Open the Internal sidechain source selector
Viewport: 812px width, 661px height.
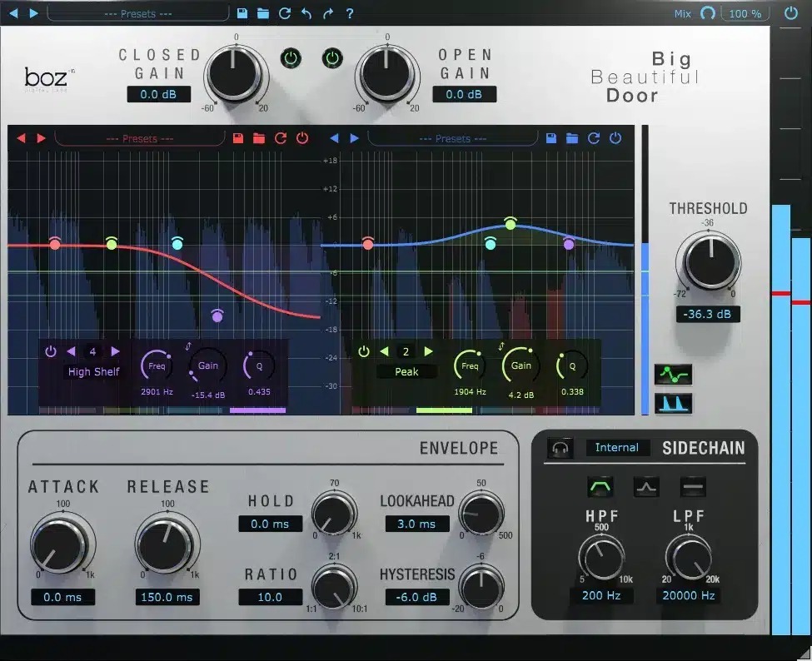point(618,447)
